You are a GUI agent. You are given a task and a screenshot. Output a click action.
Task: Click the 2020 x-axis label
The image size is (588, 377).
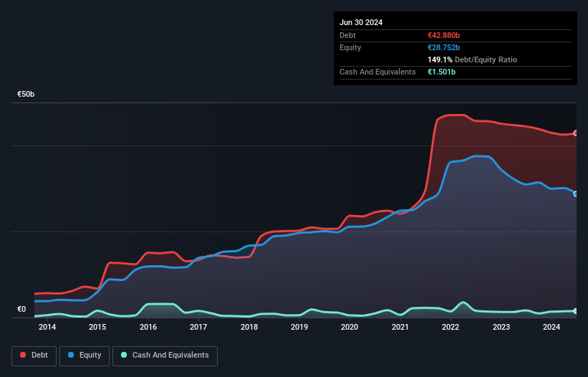coord(350,327)
